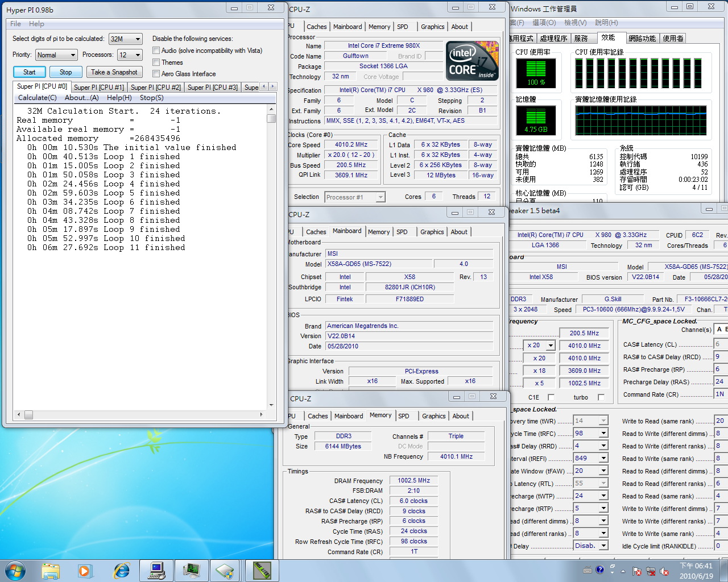Click Hyper PI horizontal scrollbar thumb
This screenshot has height=582, width=728.
tap(28, 415)
